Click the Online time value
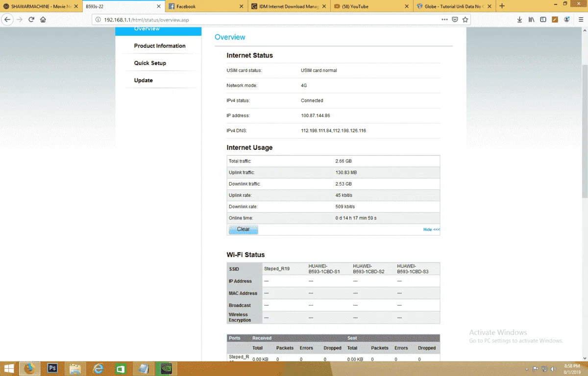Screen dimensions: 588x376 [356, 218]
